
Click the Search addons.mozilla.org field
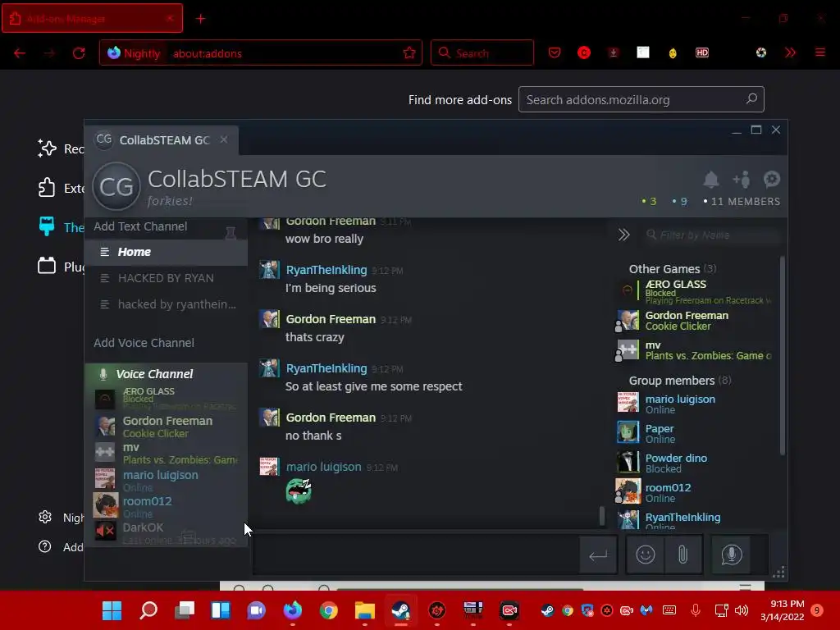(641, 99)
